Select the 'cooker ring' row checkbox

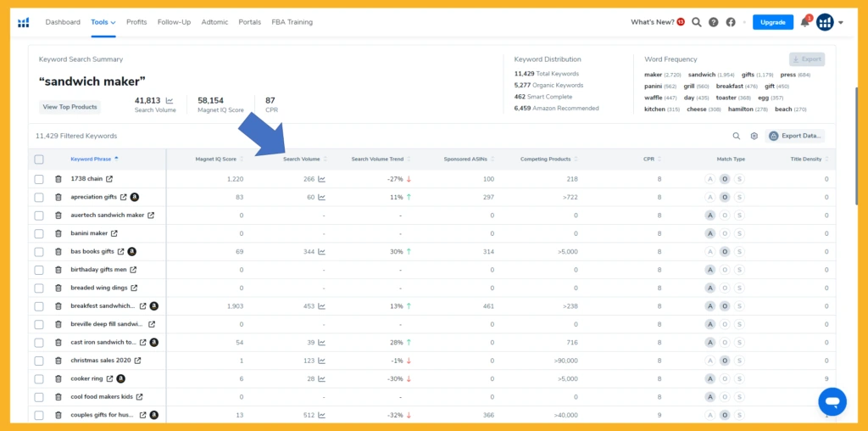click(39, 378)
